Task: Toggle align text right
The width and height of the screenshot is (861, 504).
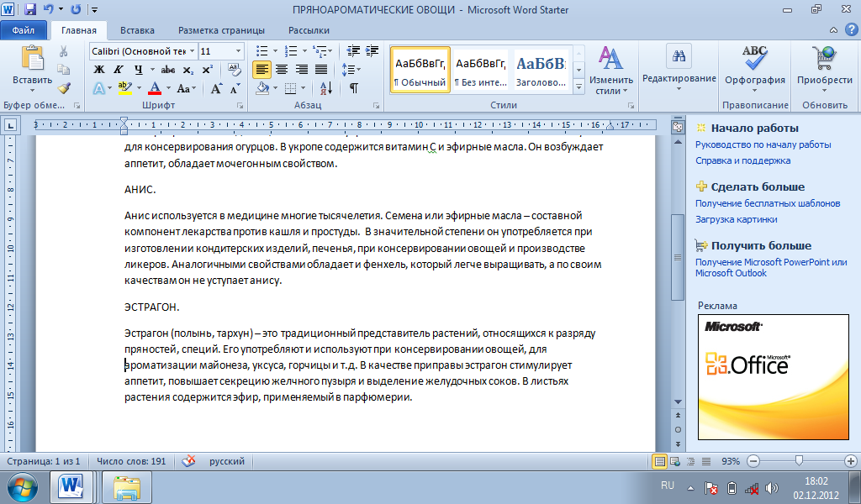Action: pyautogui.click(x=302, y=70)
